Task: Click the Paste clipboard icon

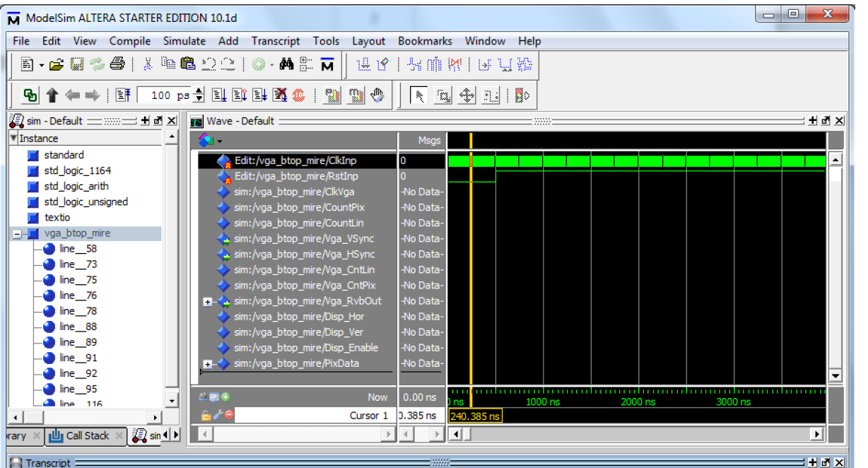Action: 187,65
